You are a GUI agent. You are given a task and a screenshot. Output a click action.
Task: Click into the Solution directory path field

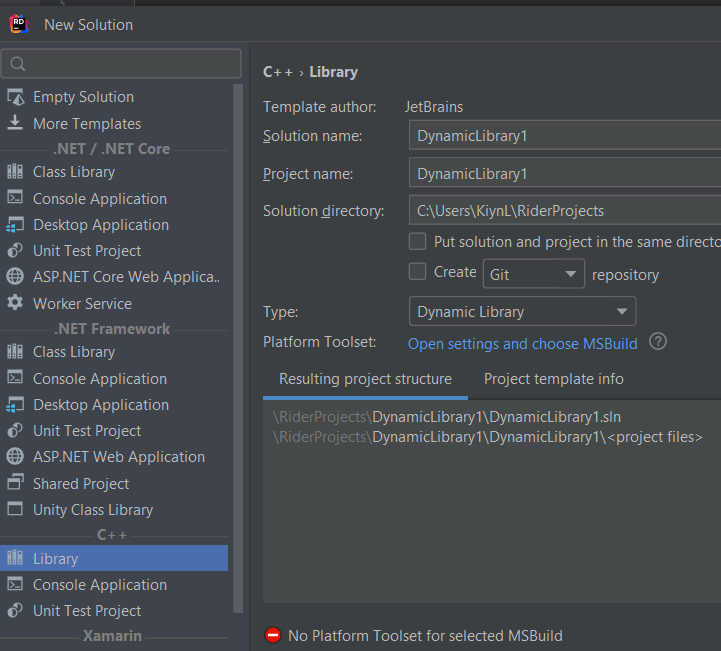tap(565, 210)
